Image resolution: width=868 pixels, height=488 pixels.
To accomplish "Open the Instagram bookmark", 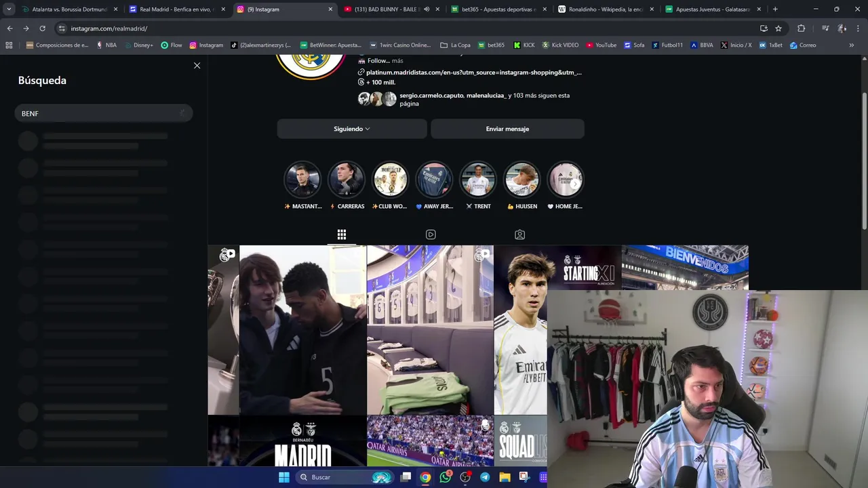I will pyautogui.click(x=206, y=45).
